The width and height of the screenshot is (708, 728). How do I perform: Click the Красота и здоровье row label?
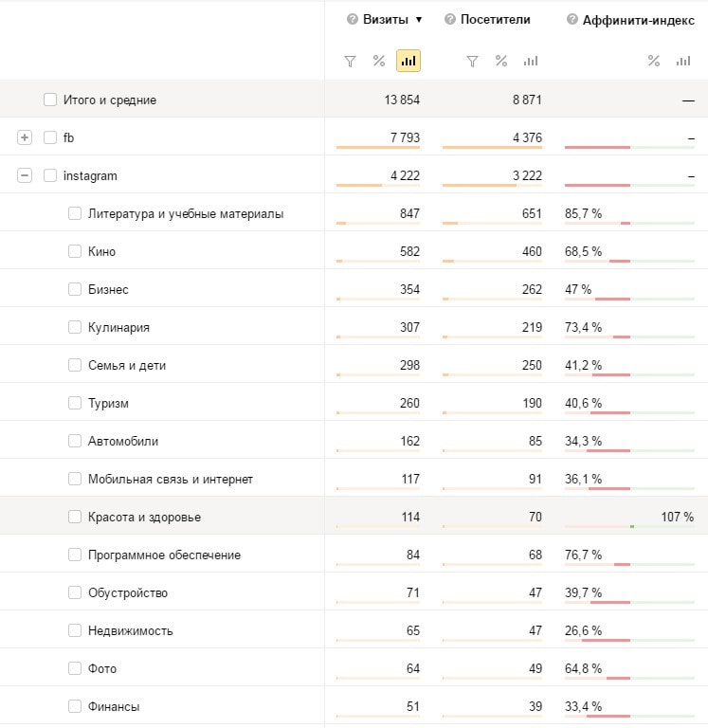(144, 517)
